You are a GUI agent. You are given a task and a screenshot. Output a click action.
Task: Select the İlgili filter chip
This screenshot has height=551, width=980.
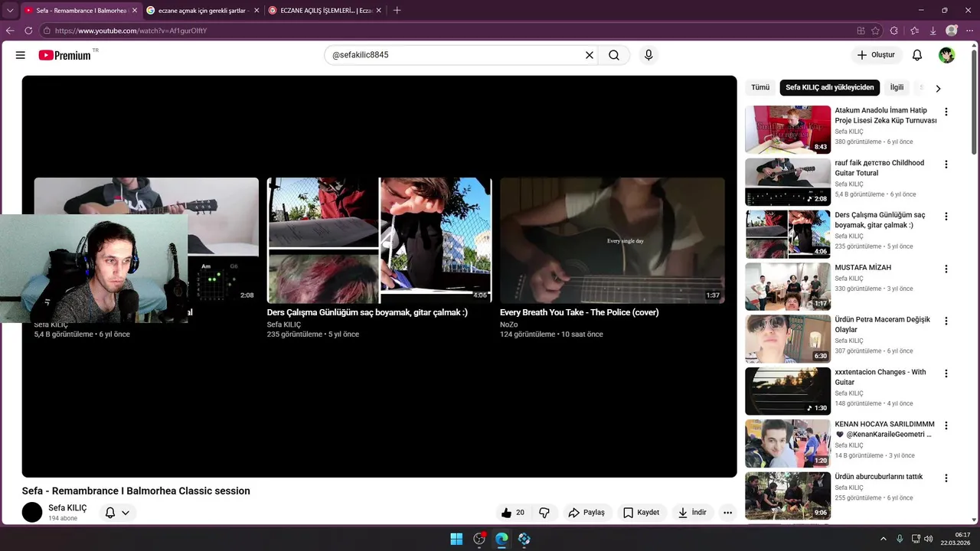897,88
